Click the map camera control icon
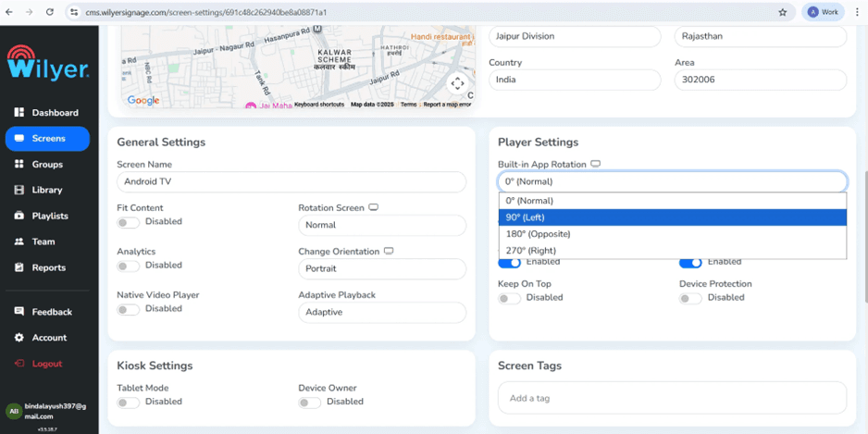Image resolution: width=868 pixels, height=434 pixels. point(457,83)
